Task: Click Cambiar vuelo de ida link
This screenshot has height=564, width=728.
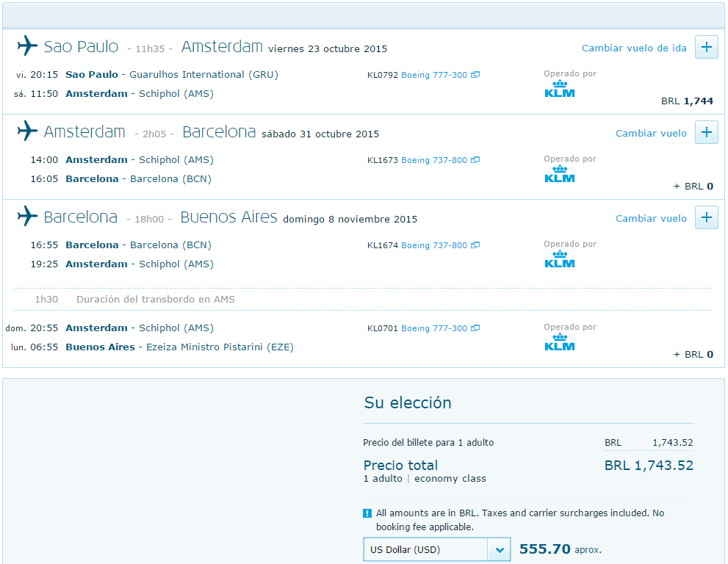Action: coord(634,48)
